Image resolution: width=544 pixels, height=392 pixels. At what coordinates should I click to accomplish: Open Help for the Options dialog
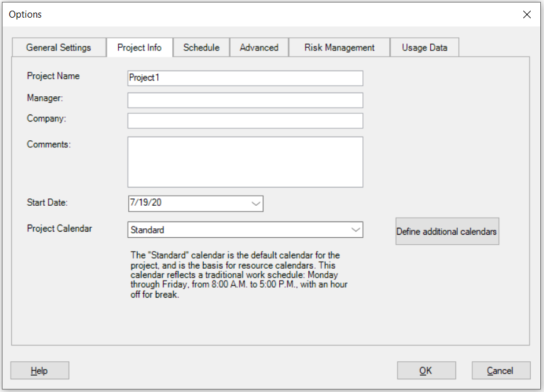(40, 370)
